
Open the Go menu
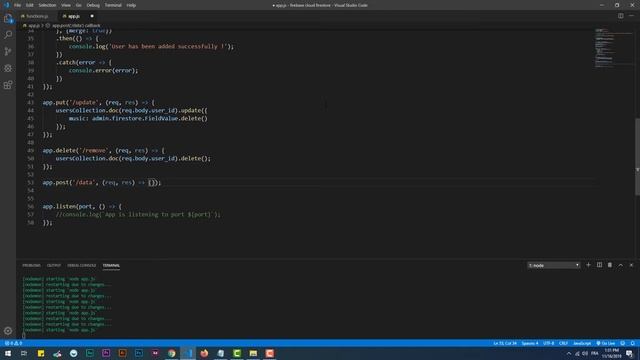tap(78, 5)
